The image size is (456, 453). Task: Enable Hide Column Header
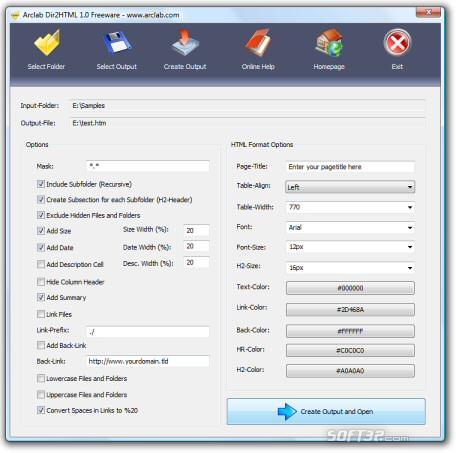(41, 282)
